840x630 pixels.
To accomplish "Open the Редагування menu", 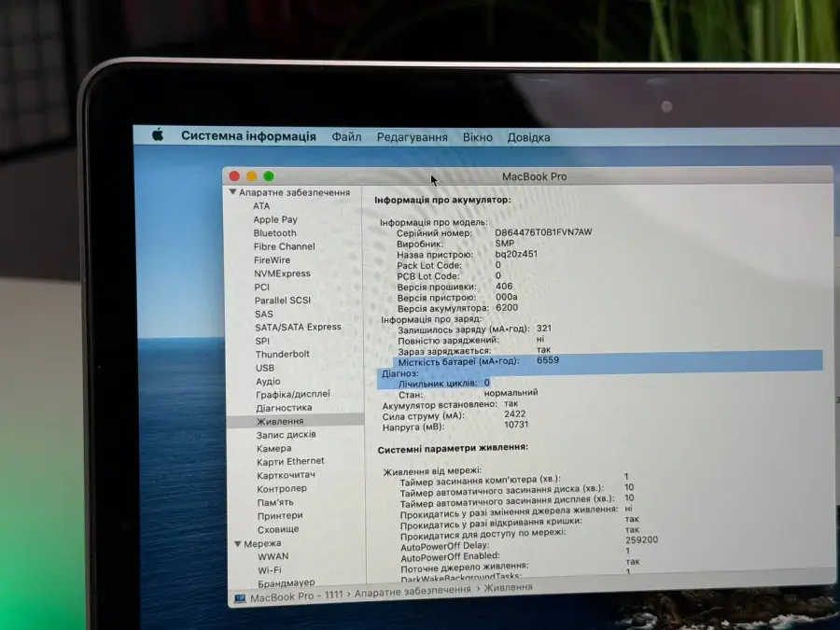I will [x=412, y=137].
